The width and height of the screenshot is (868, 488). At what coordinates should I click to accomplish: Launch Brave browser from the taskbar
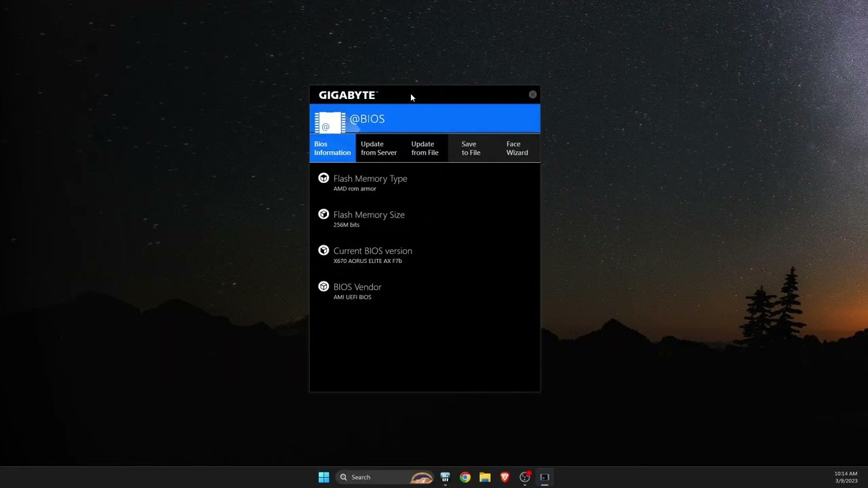click(505, 477)
